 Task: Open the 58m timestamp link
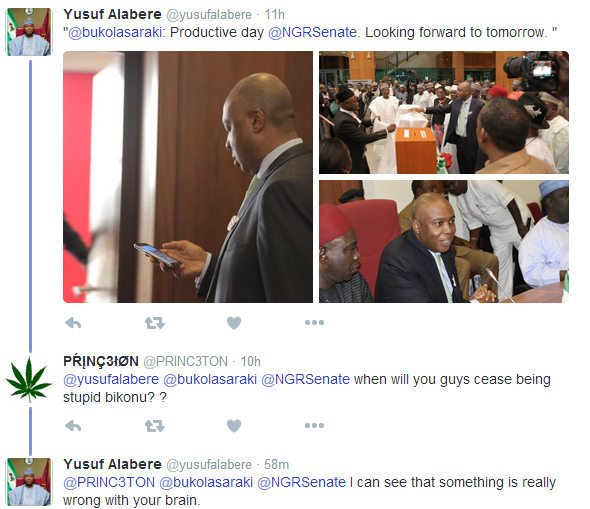pyautogui.click(x=276, y=465)
